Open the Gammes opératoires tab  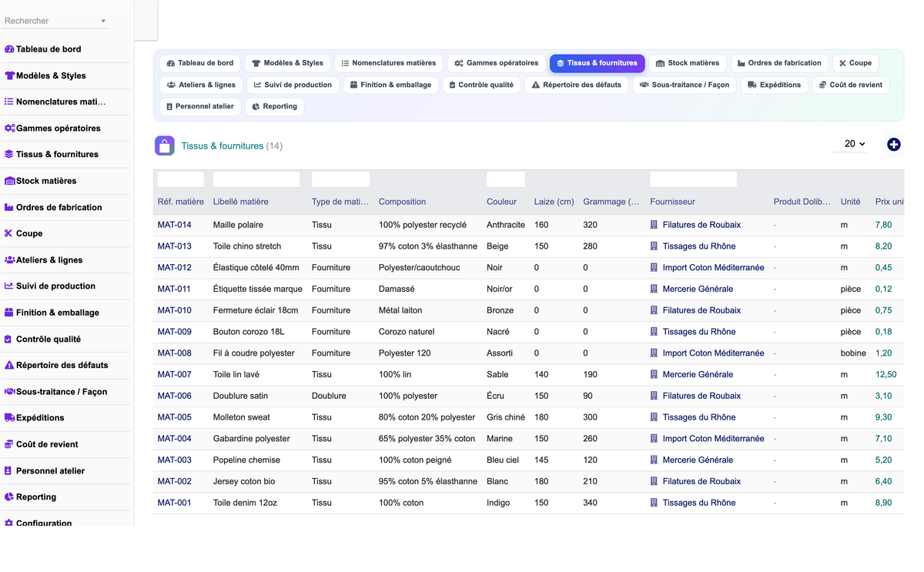click(x=497, y=63)
